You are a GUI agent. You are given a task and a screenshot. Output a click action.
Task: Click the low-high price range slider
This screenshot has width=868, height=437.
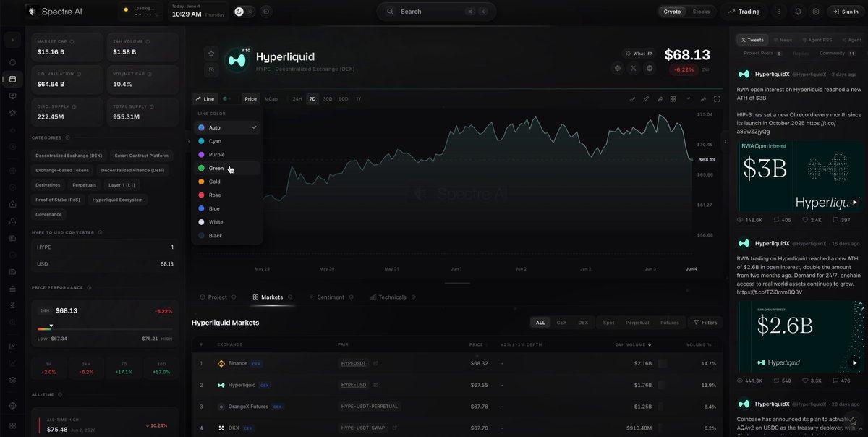pos(105,328)
